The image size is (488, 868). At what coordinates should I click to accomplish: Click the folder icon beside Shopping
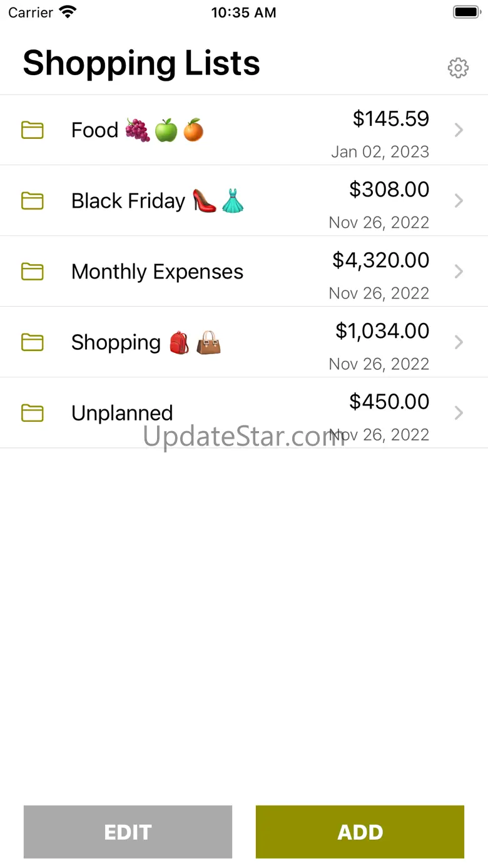[33, 342]
